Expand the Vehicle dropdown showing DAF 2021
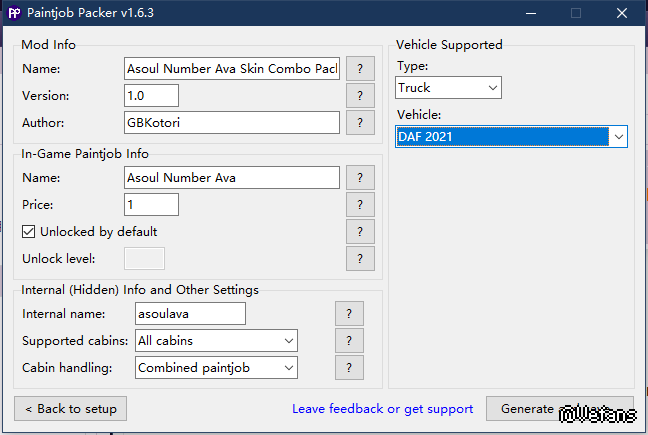 (512, 136)
